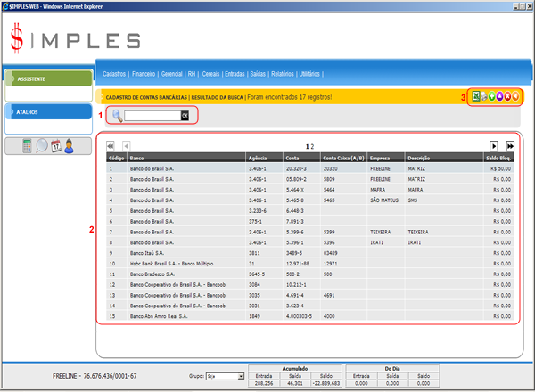Open the calendar icon in the sidebar

55,146
